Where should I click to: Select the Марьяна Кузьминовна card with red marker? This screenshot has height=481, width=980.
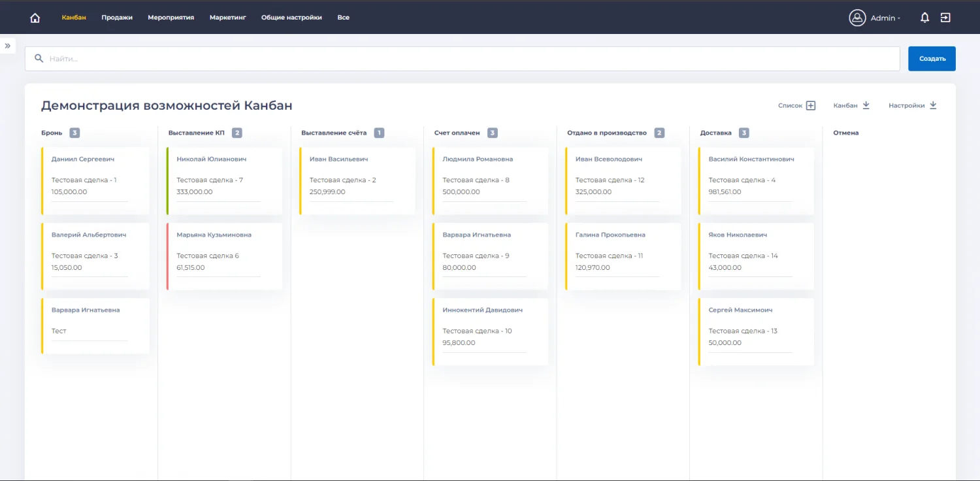coord(225,256)
